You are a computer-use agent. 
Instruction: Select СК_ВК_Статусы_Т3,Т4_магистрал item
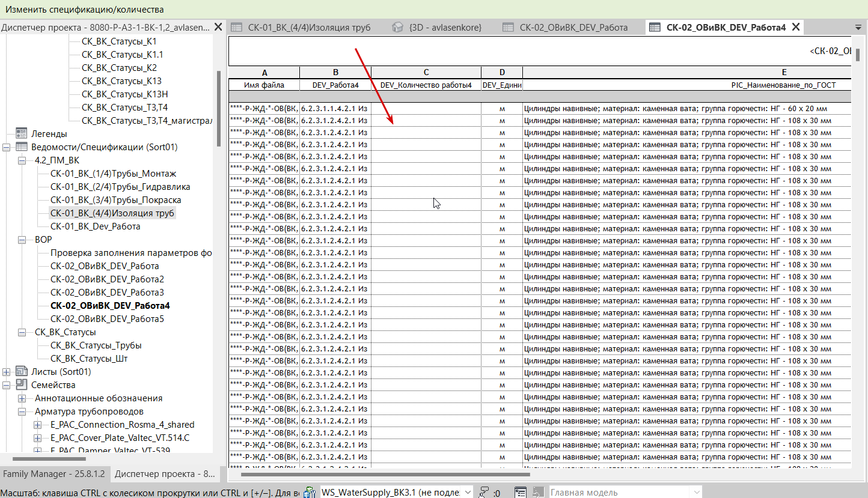tap(147, 121)
